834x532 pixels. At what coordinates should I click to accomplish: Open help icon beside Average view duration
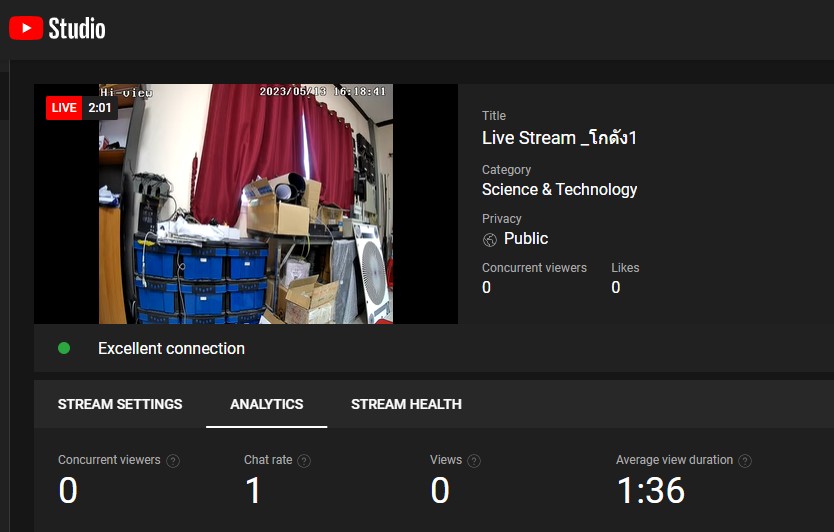pos(745,461)
